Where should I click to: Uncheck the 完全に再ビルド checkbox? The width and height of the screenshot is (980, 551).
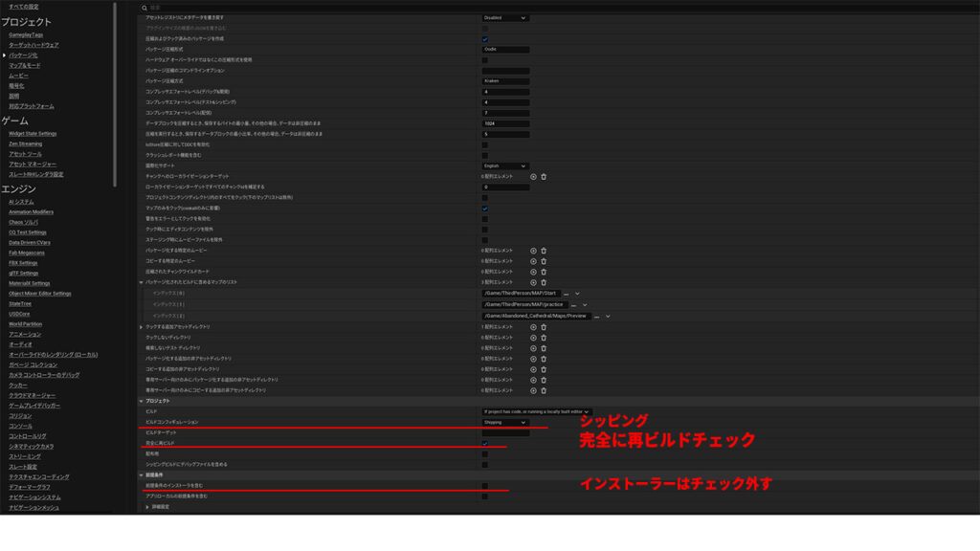pos(485,443)
